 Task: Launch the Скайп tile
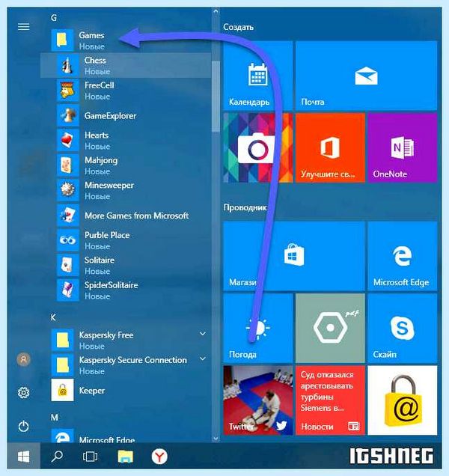point(403,328)
